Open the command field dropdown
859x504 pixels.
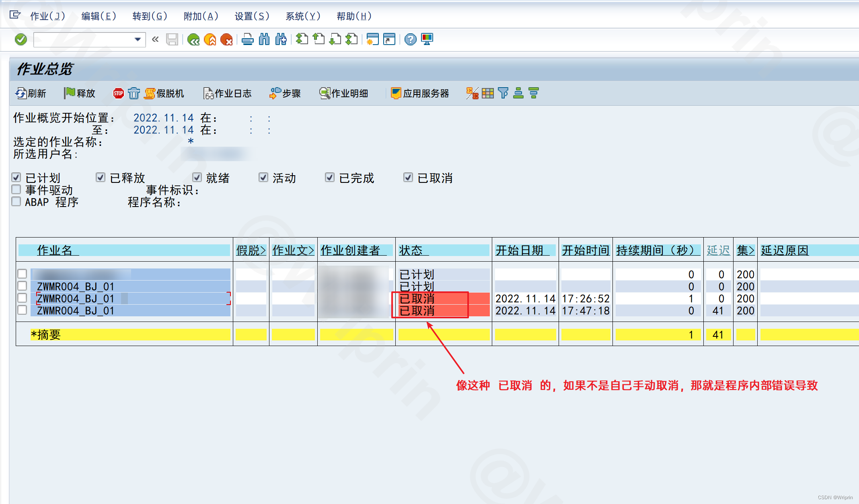click(x=137, y=39)
